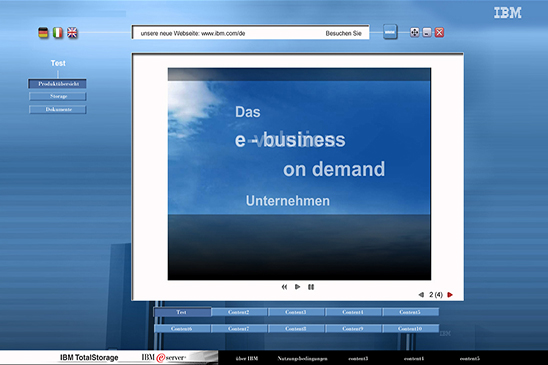
Task: Open the Dokumente menu item
Action: pyautogui.click(x=58, y=109)
